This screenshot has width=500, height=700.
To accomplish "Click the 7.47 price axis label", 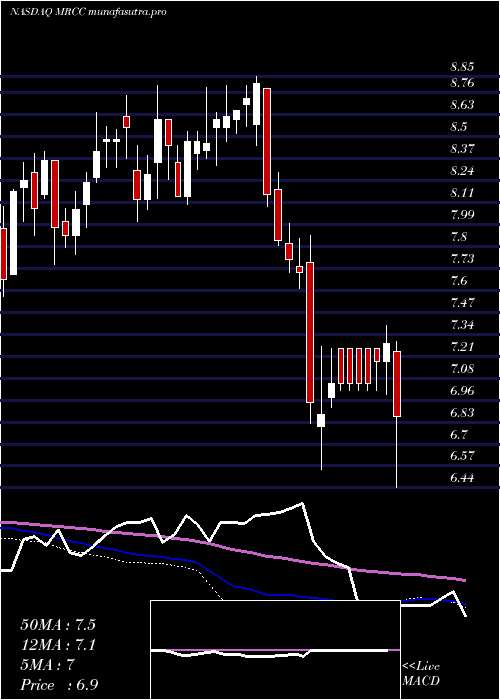I will (x=462, y=303).
